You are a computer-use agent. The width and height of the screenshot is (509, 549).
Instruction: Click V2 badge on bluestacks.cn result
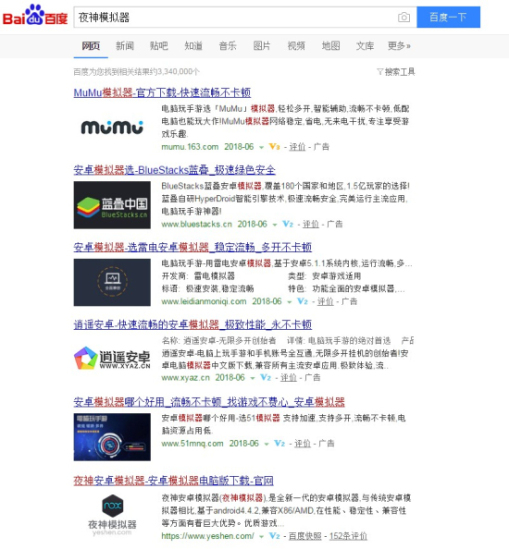click(288, 224)
